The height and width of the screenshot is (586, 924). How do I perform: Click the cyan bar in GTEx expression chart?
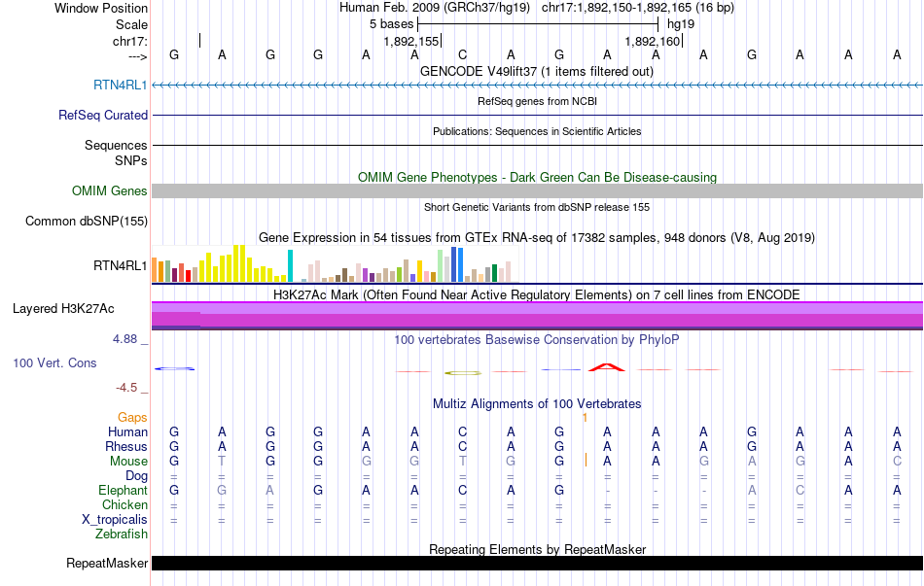(x=290, y=266)
